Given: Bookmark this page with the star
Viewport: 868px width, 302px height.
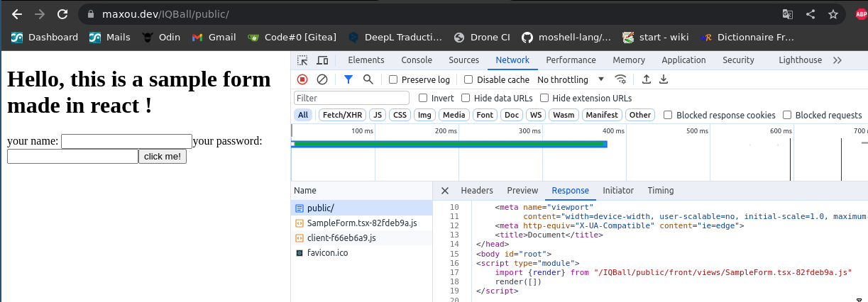Looking at the screenshot, I should [x=833, y=13].
